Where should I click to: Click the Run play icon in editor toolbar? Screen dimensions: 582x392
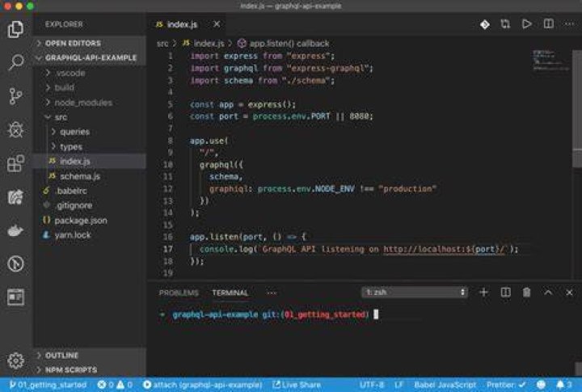click(526, 24)
